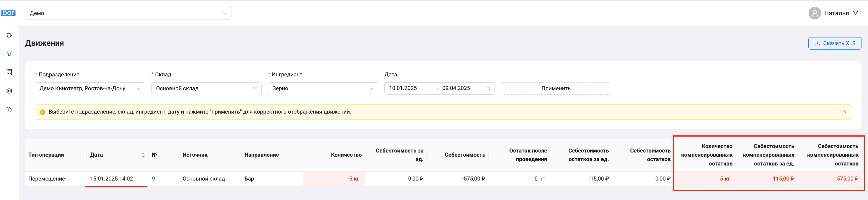Click the Источник column header
Screen dimensions: 868x200
pyautogui.click(x=195, y=155)
